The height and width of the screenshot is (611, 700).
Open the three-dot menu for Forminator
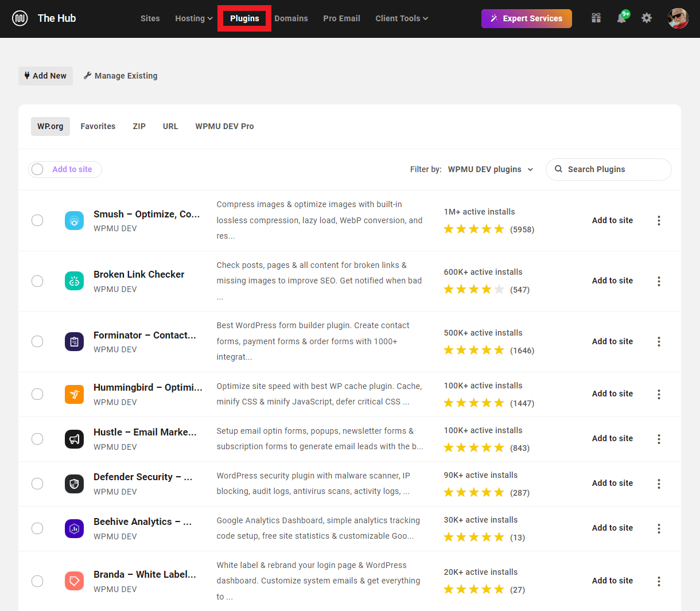click(659, 341)
